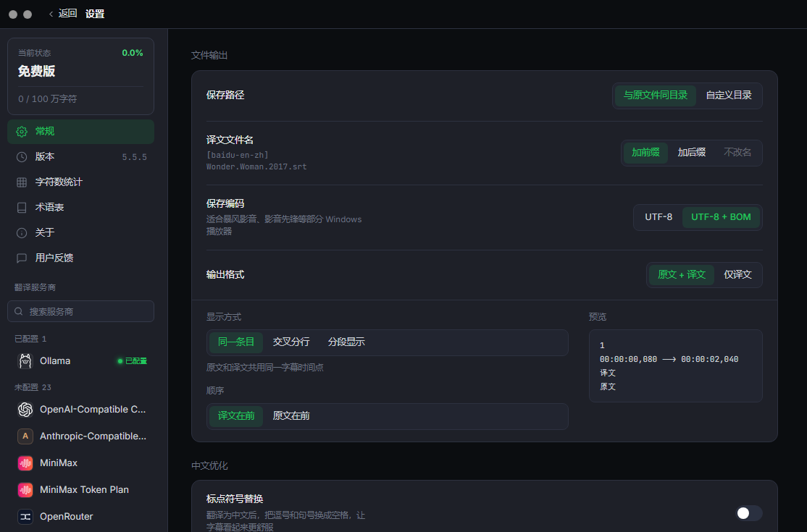Click the OpenAI-Compatible logo icon

(x=25, y=409)
